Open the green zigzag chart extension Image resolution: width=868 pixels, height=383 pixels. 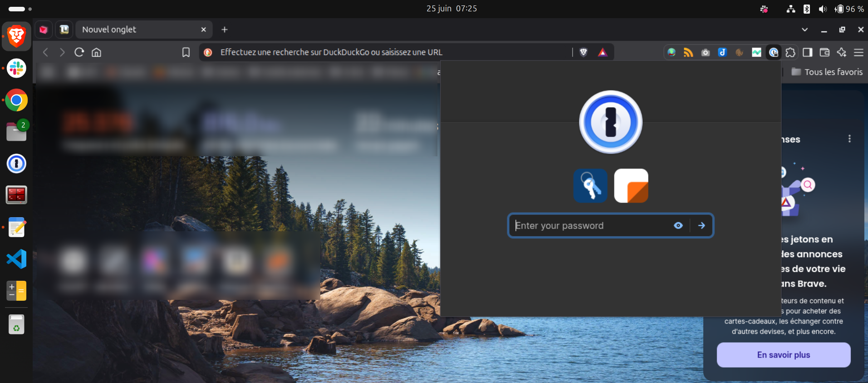[x=756, y=52]
